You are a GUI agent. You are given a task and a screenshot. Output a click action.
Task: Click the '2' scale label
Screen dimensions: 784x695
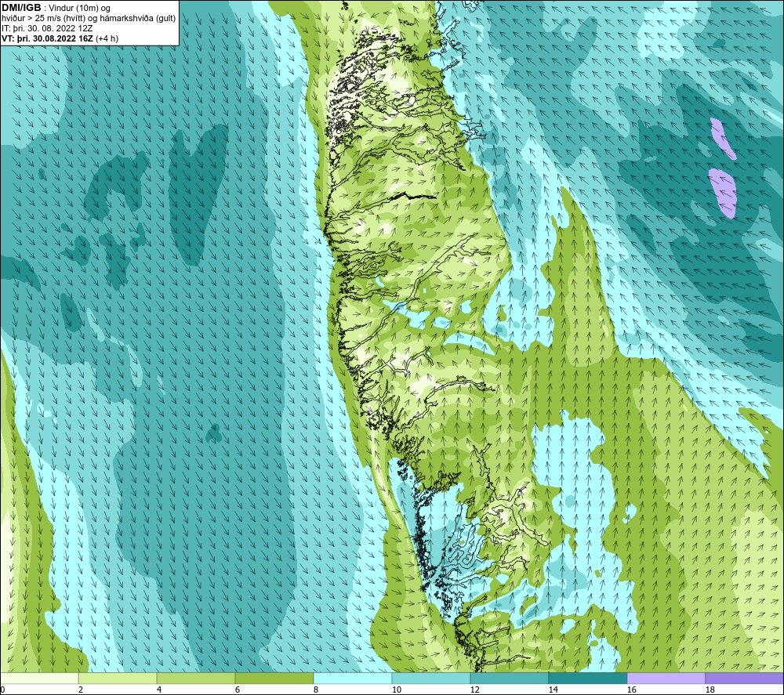[81, 690]
